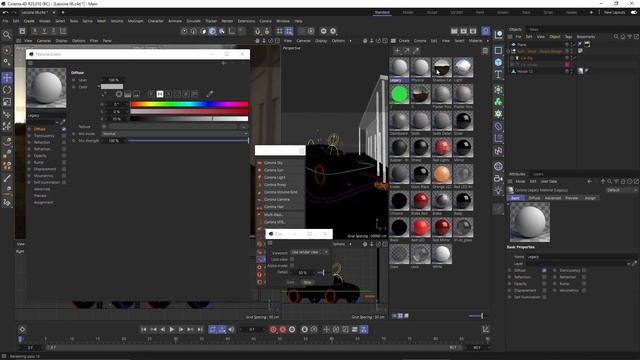Select the orange material thumbnail

[442, 174]
